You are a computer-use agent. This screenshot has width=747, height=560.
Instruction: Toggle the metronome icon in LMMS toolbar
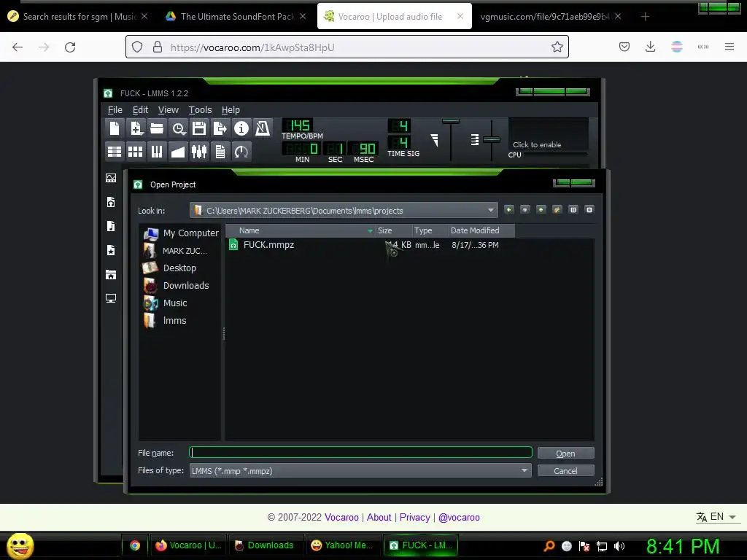point(263,128)
